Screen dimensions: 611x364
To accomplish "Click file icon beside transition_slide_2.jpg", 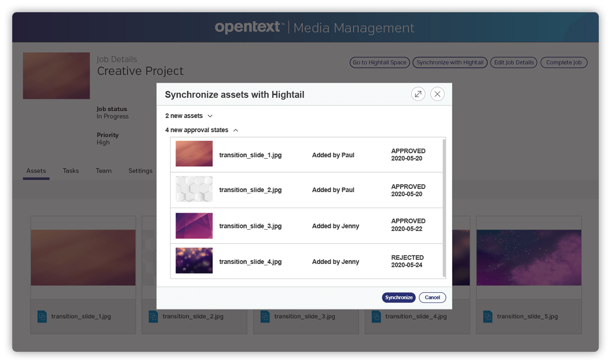I will (153, 317).
